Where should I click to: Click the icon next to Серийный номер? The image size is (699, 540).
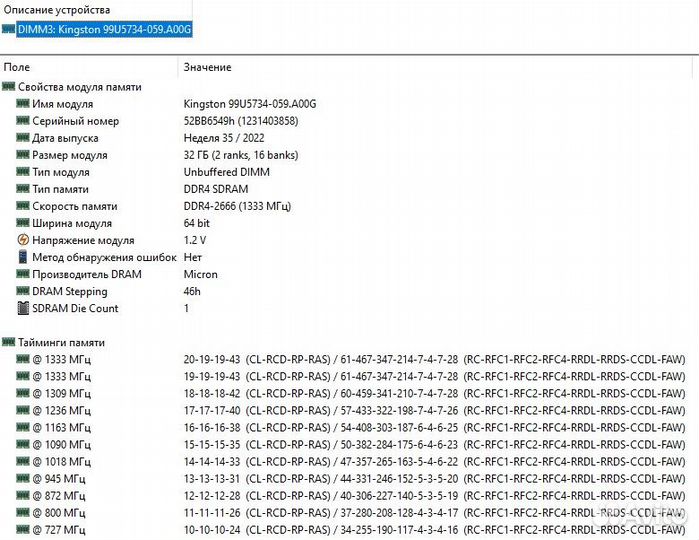[x=23, y=121]
